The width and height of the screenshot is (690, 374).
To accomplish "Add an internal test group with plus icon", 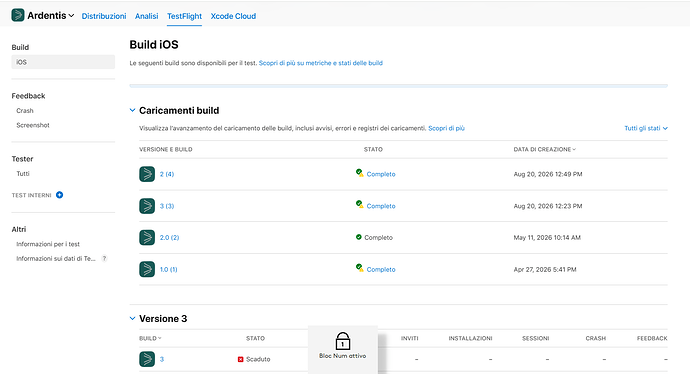I will pos(59,195).
